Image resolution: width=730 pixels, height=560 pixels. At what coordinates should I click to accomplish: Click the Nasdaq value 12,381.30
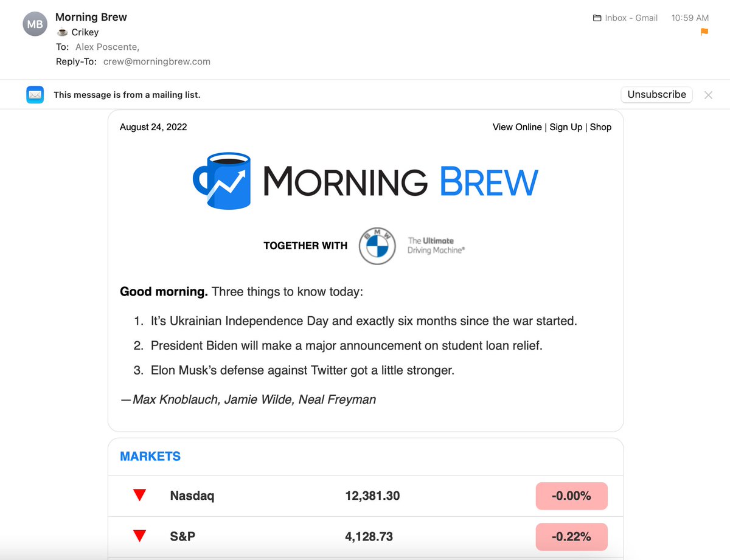pyautogui.click(x=372, y=496)
